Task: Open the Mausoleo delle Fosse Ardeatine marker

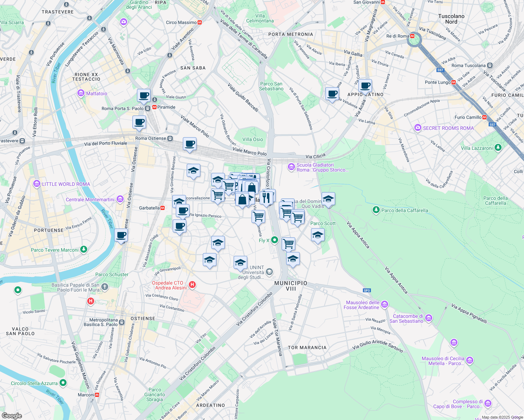Action: [384, 304]
